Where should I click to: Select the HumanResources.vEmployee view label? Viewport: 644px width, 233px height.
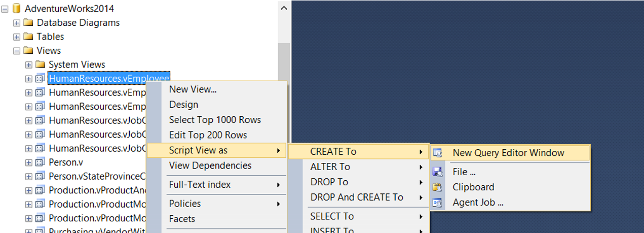109,79
